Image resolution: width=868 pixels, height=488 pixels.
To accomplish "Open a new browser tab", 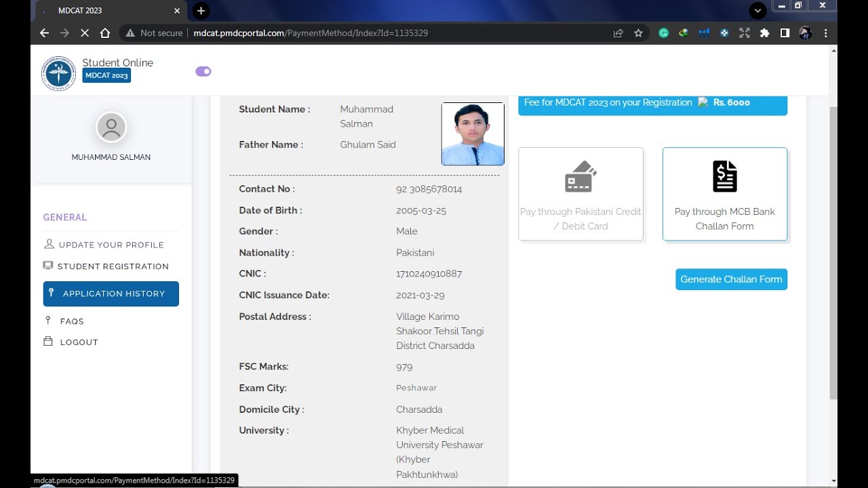I will [201, 11].
